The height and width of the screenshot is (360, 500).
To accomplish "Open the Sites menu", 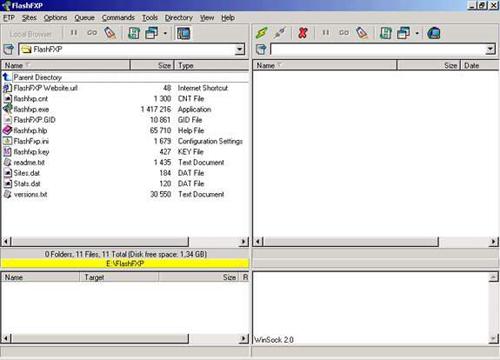I will click(29, 18).
